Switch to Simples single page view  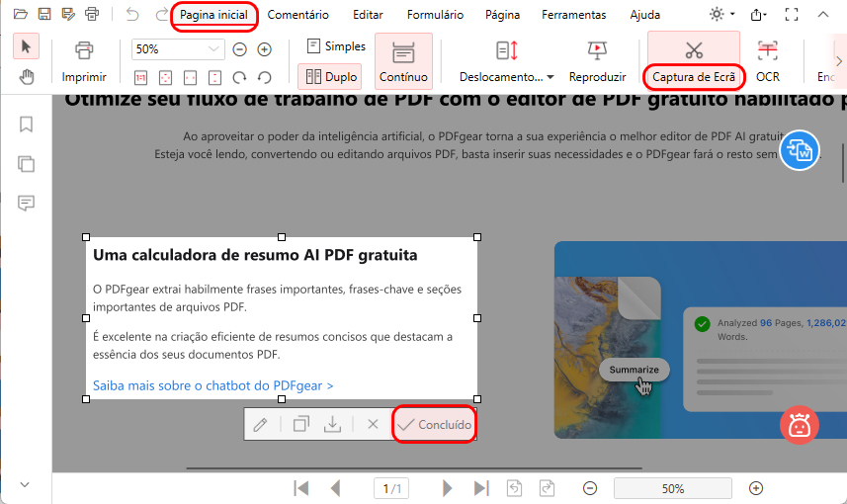click(336, 46)
